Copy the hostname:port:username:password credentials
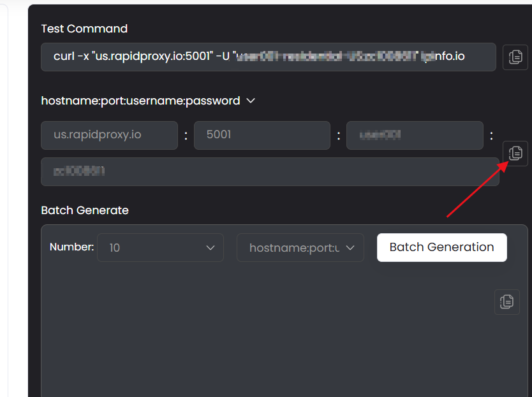 click(x=515, y=153)
